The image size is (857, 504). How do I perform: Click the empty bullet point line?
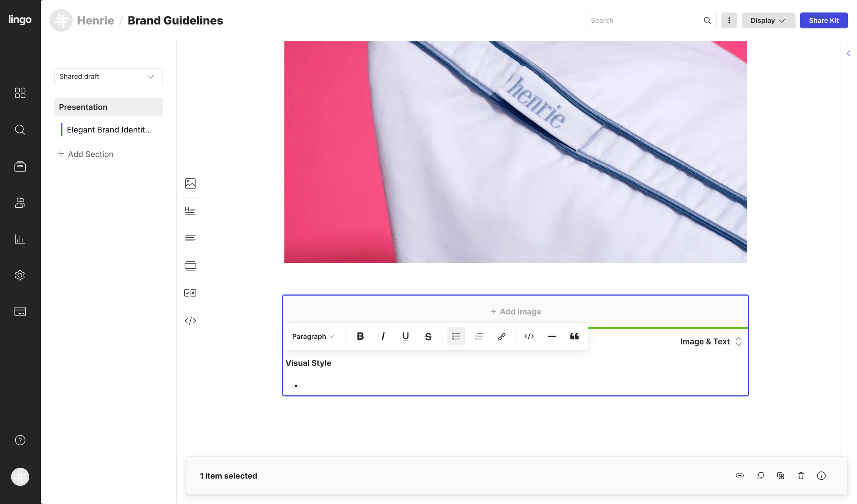(515, 386)
